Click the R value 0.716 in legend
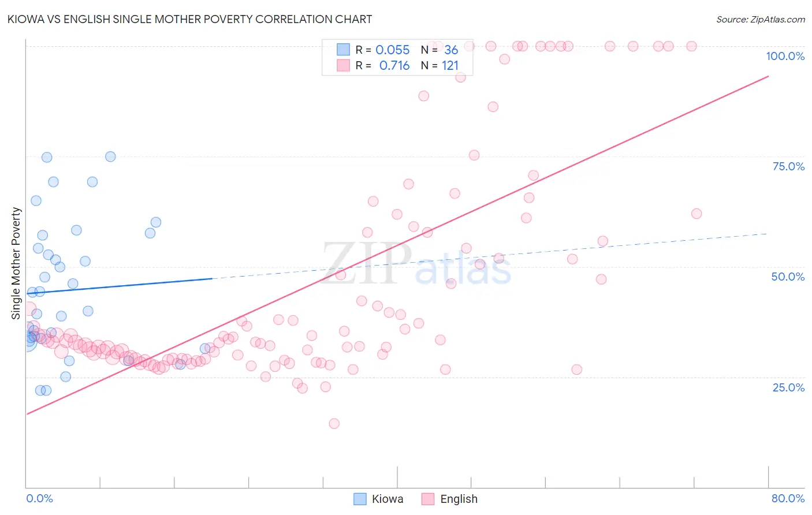 click(394, 65)
